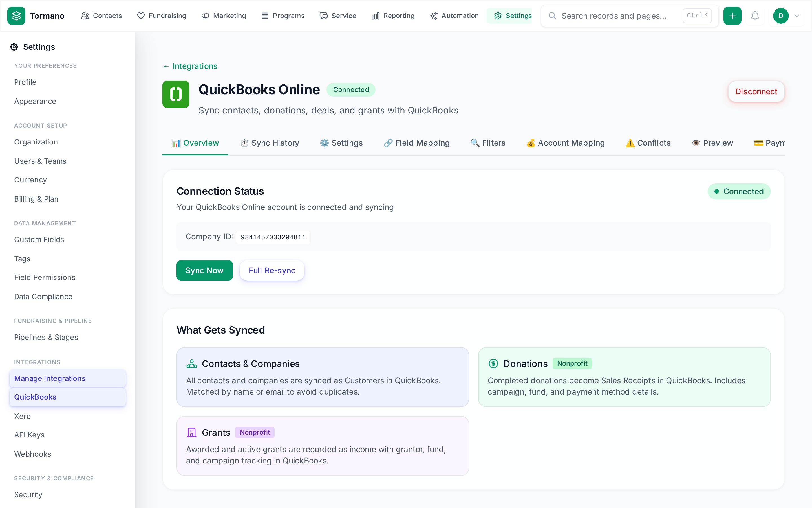
Task: Go back via Integrations link
Action: [x=190, y=66]
